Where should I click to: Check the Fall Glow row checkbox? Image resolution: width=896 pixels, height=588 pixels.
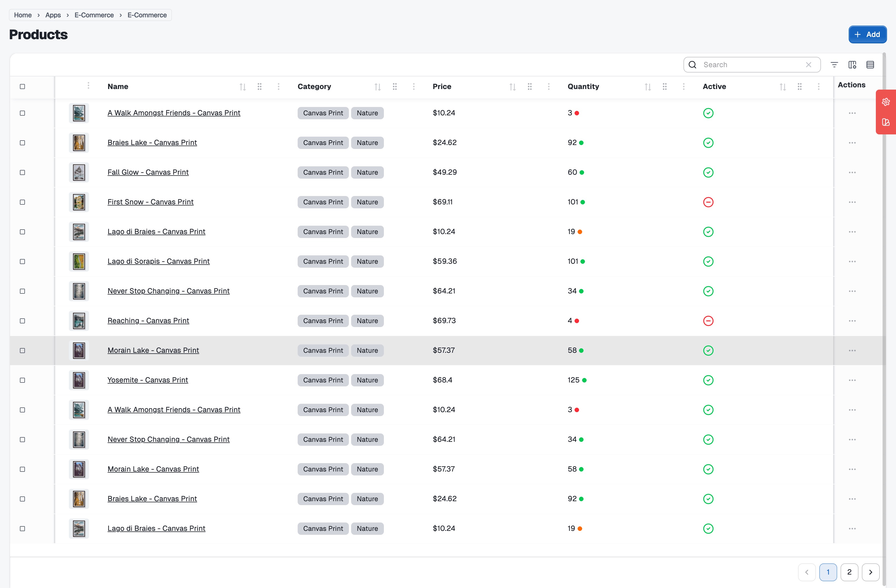[x=23, y=172]
